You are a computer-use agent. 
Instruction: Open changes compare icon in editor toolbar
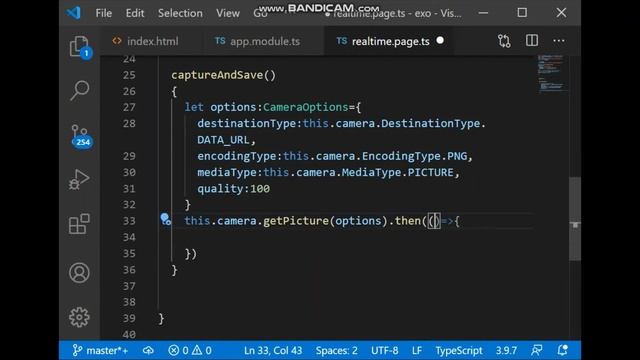[504, 41]
